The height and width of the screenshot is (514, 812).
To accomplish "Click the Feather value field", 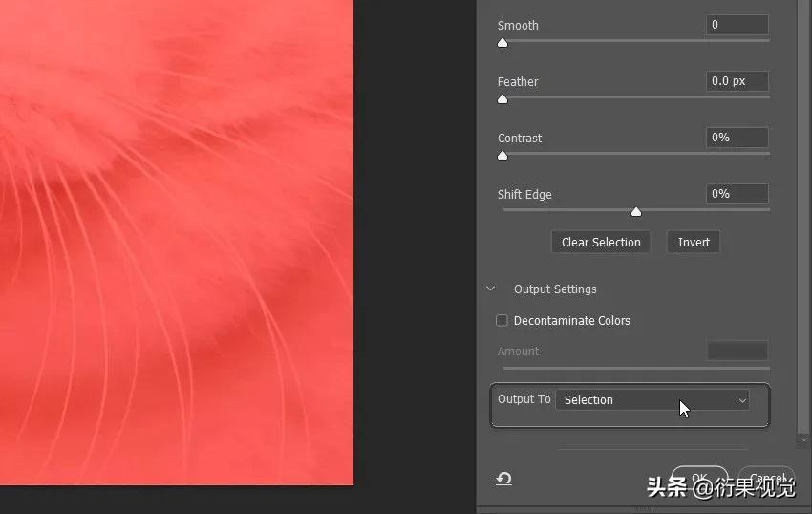I will click(737, 81).
